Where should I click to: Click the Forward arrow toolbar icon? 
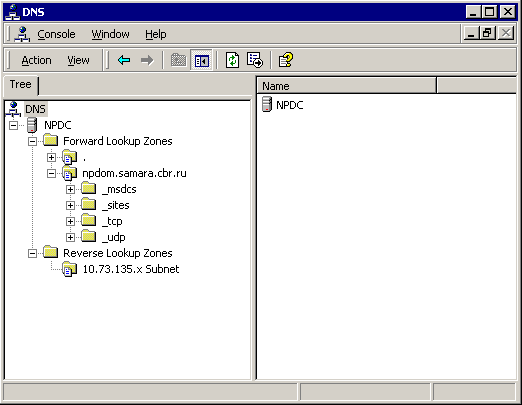click(x=147, y=60)
